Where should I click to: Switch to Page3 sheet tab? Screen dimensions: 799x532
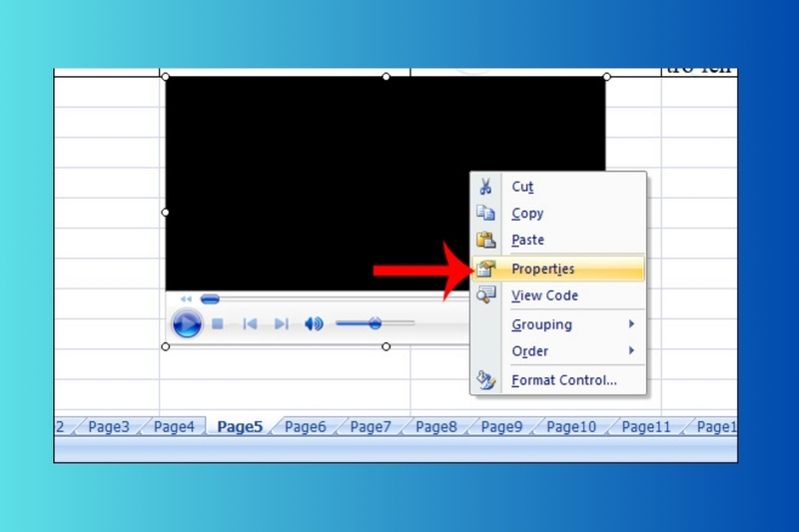[109, 426]
